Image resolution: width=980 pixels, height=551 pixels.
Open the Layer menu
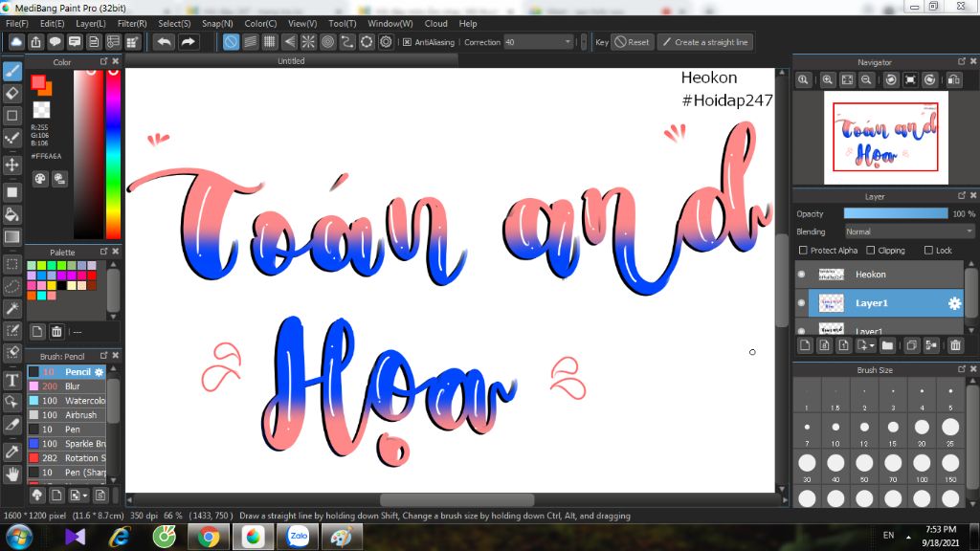pyautogui.click(x=91, y=24)
